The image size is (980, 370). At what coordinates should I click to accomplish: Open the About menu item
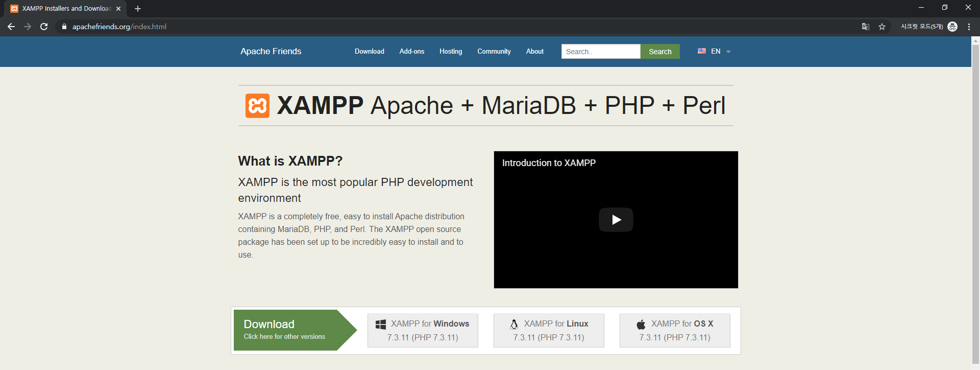[535, 51]
